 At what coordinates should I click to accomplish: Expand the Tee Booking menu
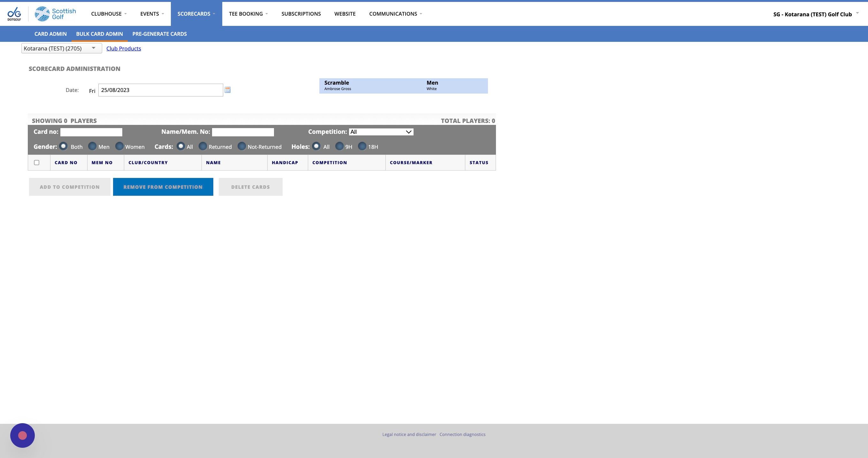click(248, 14)
